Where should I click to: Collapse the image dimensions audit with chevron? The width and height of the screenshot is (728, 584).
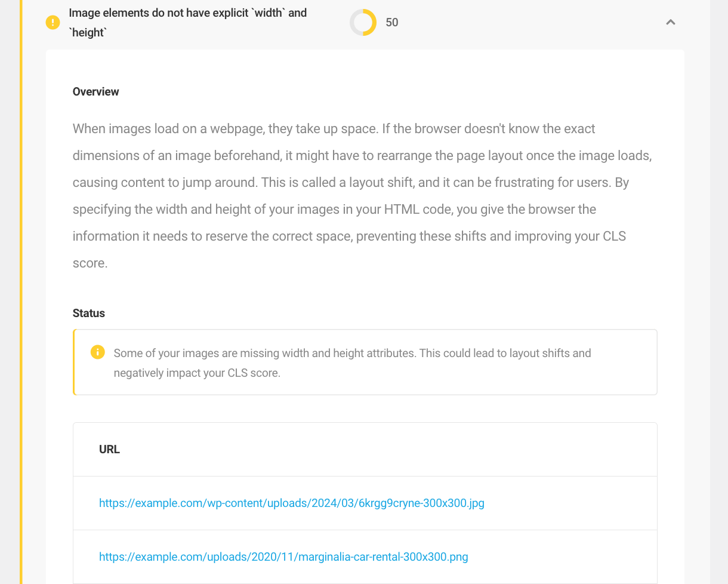coord(671,22)
